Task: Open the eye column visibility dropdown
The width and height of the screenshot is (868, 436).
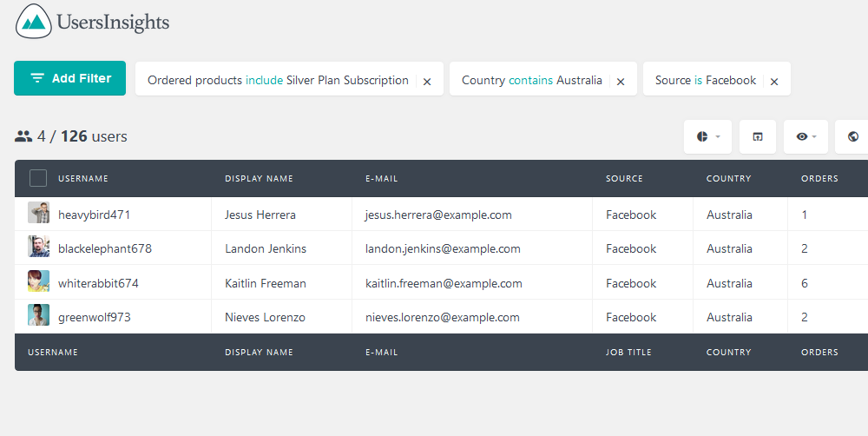Action: pos(806,136)
